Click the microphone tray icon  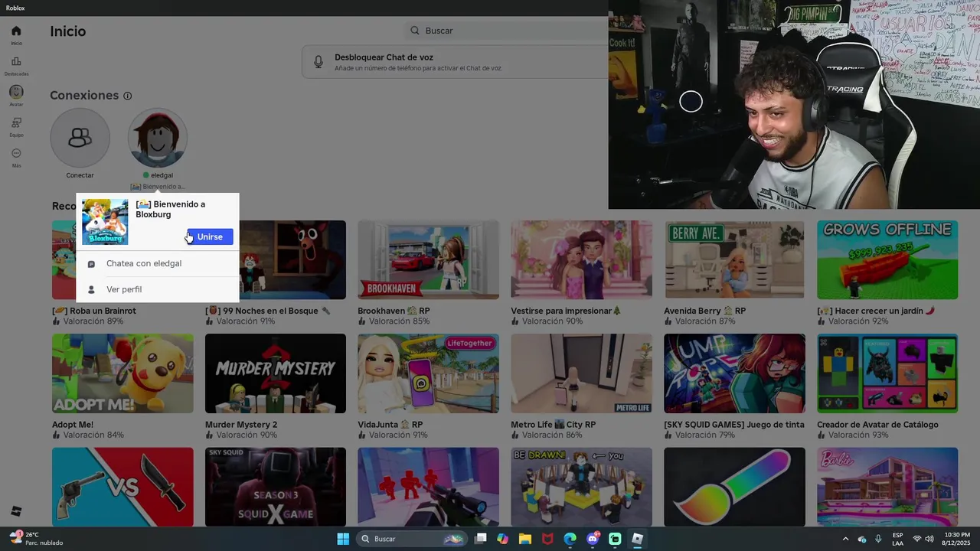pyautogui.click(x=878, y=539)
